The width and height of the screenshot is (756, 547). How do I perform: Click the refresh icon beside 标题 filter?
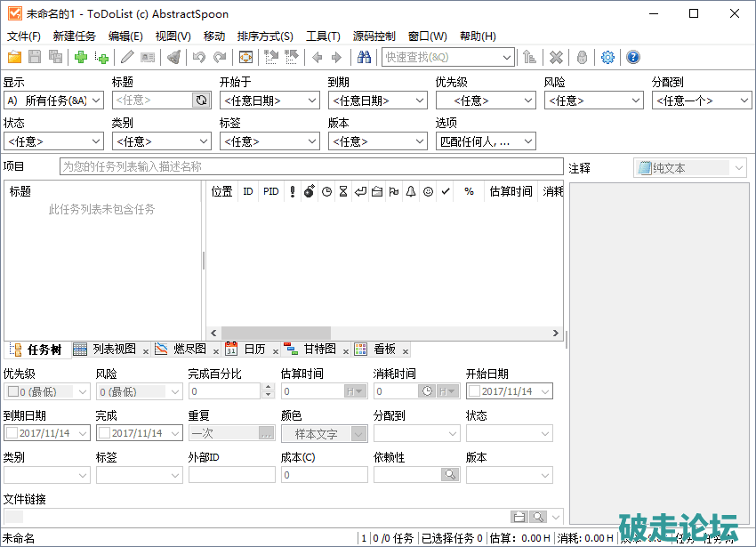[x=202, y=101]
